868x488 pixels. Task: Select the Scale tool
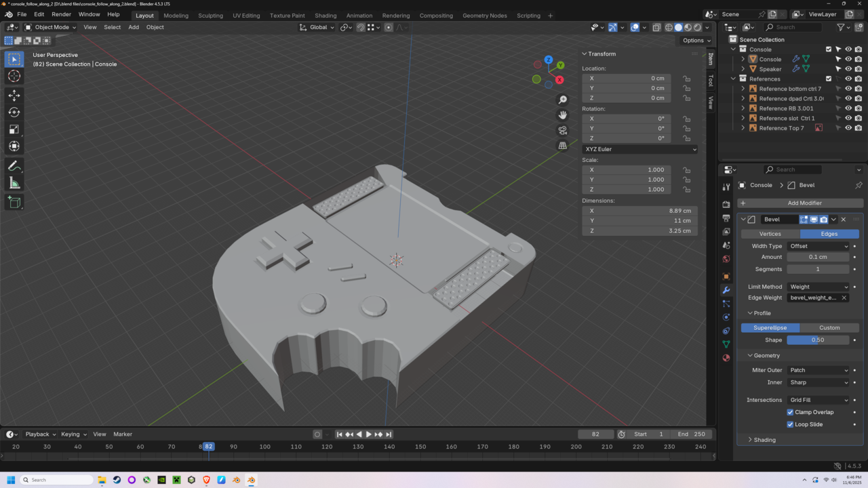click(14, 129)
